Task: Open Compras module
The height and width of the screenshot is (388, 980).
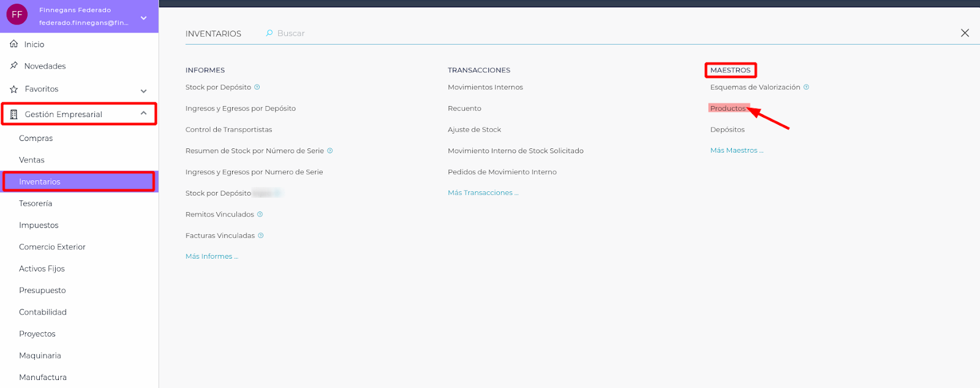Action: click(36, 139)
